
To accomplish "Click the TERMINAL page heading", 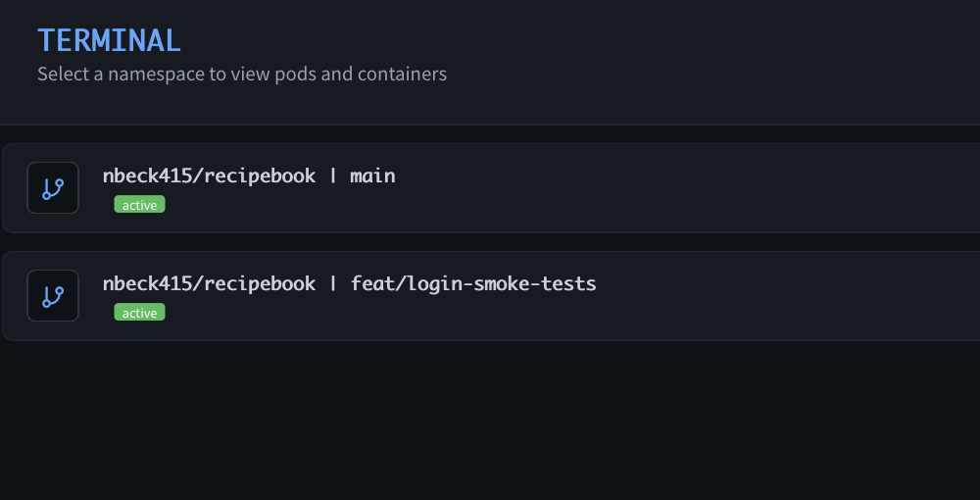I will pyautogui.click(x=109, y=40).
